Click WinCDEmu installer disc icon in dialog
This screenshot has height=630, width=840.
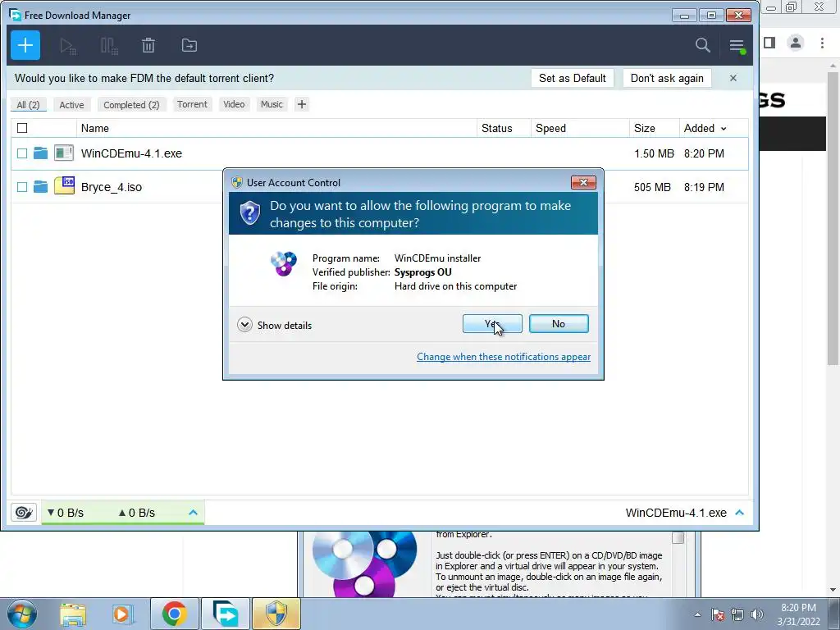click(284, 263)
